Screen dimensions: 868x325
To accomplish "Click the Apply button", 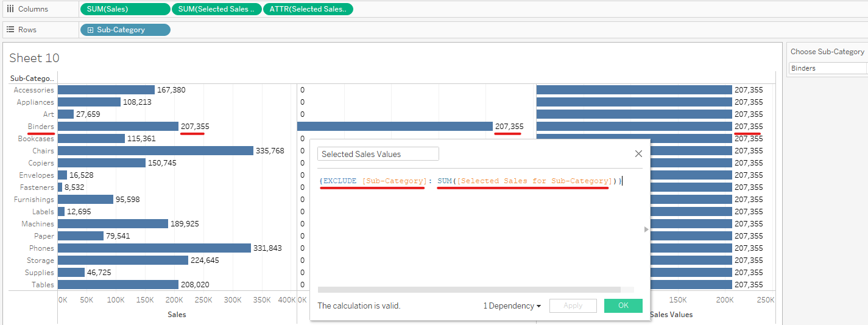I will (573, 306).
